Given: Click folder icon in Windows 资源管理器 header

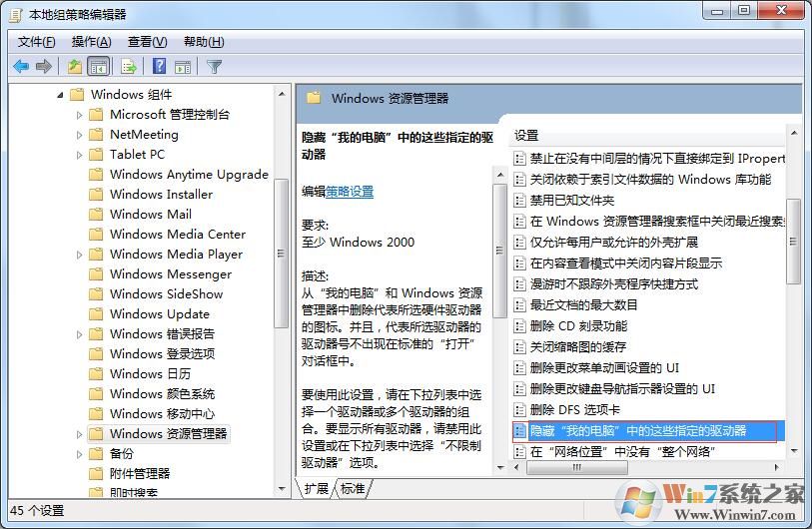Looking at the screenshot, I should (314, 98).
